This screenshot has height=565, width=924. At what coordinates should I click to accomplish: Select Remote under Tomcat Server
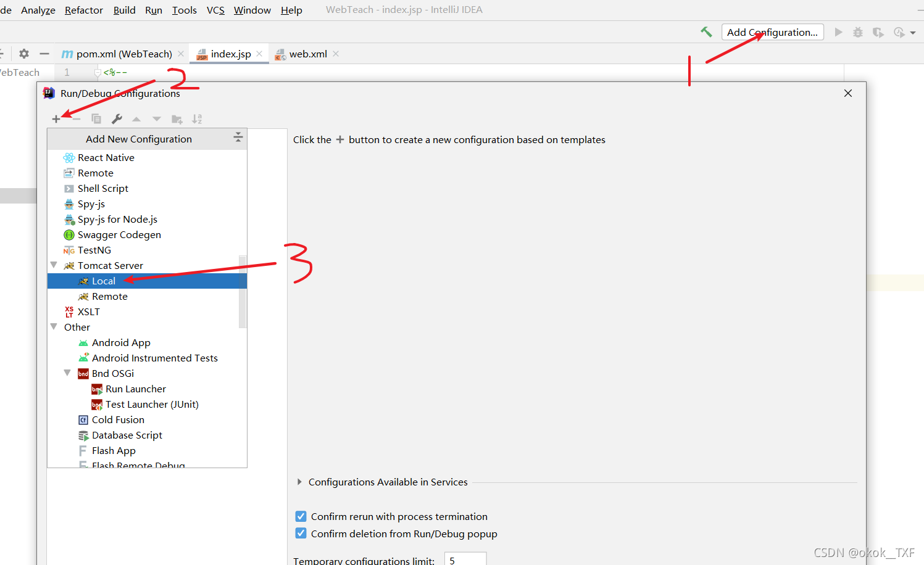[x=147, y=297]
